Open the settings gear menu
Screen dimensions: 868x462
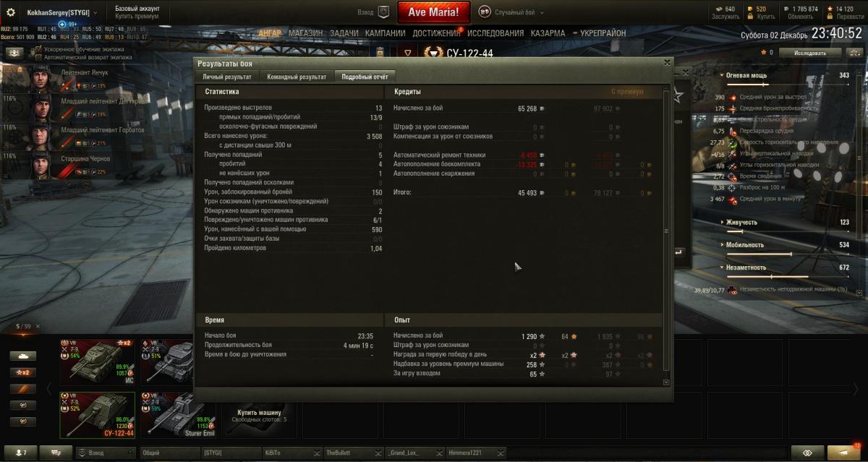click(11, 13)
